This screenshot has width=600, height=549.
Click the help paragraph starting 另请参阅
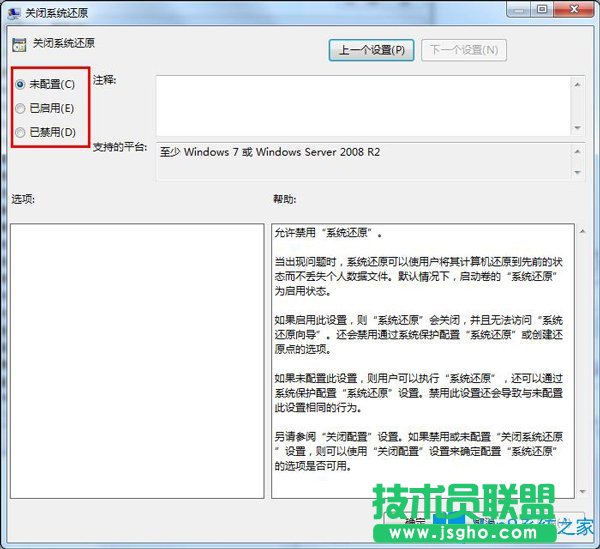(x=418, y=451)
